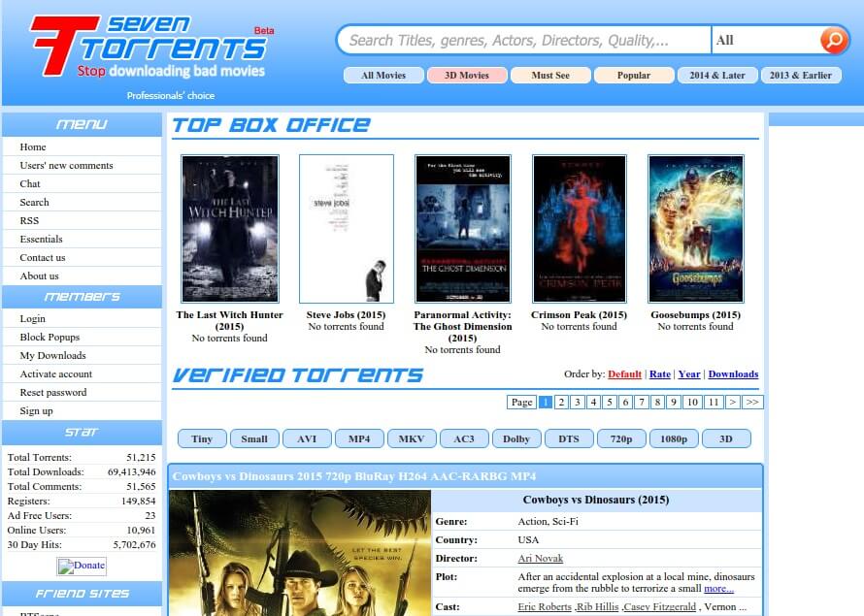The height and width of the screenshot is (616, 864).
Task: Focus the movie search text field
Action: tap(525, 40)
